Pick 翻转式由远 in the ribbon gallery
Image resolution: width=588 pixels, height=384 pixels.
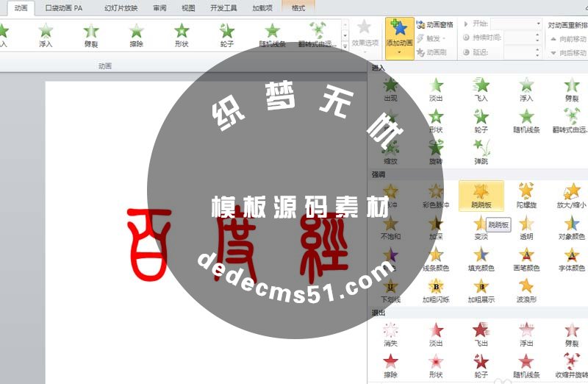tap(318, 35)
